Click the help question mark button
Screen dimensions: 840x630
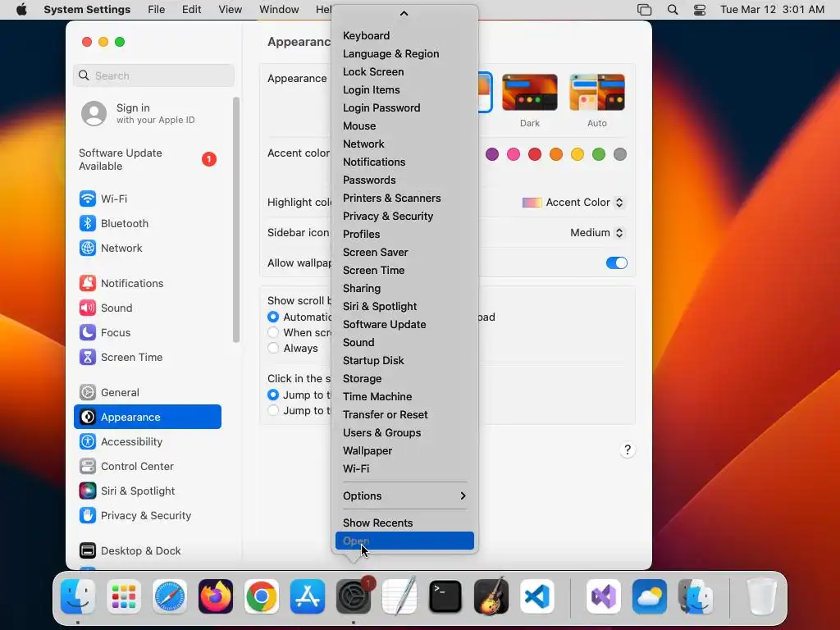pos(628,450)
